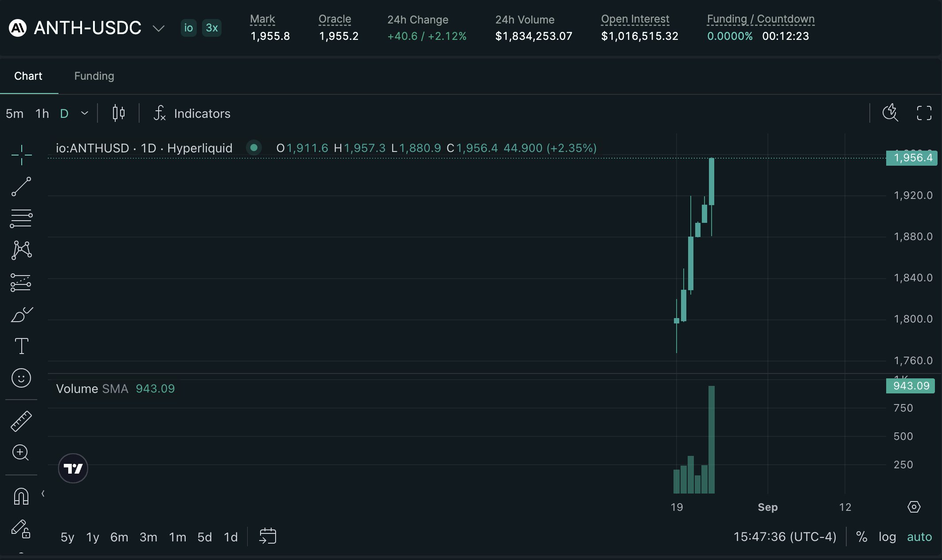Expand the ANTH-USDC market selector
This screenshot has width=942, height=560.
pos(159,28)
